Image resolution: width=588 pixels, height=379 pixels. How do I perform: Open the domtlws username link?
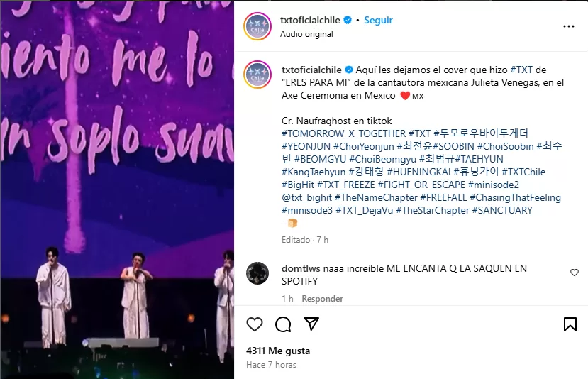click(x=301, y=268)
